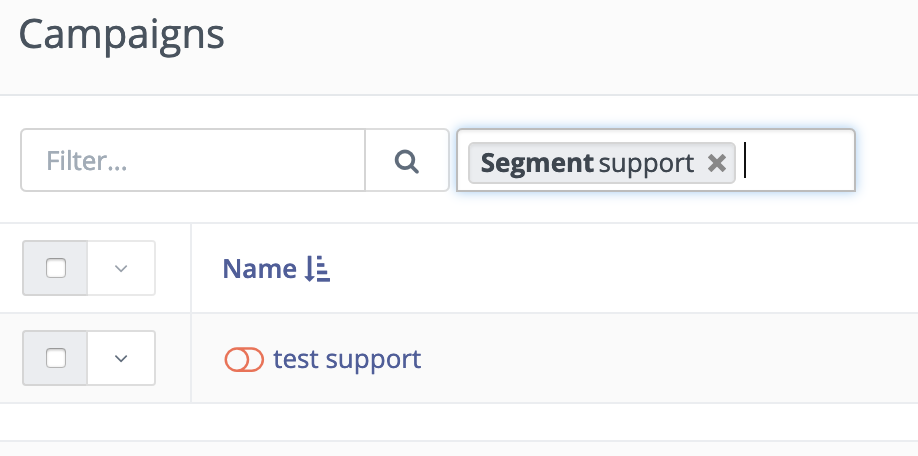Click the word support inside the tag
The image size is (918, 456).
646,164
